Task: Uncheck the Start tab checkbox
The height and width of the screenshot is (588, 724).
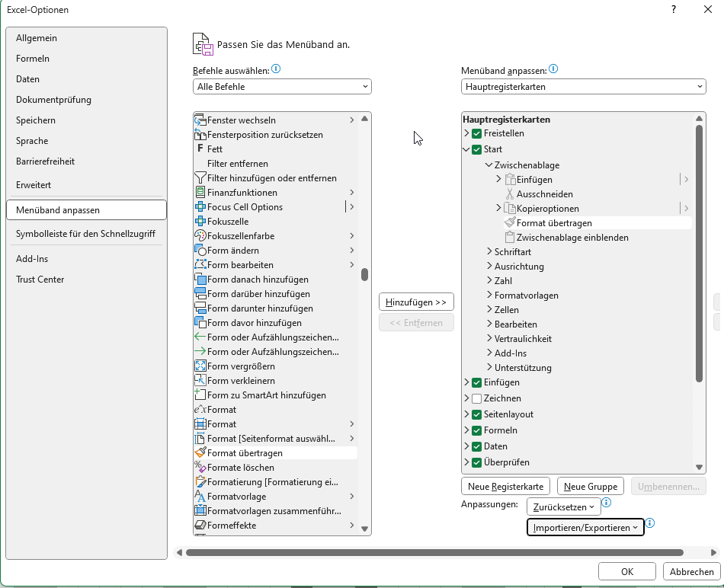Action: (477, 149)
